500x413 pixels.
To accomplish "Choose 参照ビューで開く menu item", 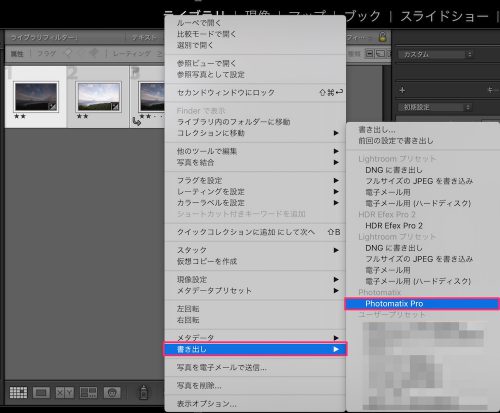I will [x=255, y=63].
